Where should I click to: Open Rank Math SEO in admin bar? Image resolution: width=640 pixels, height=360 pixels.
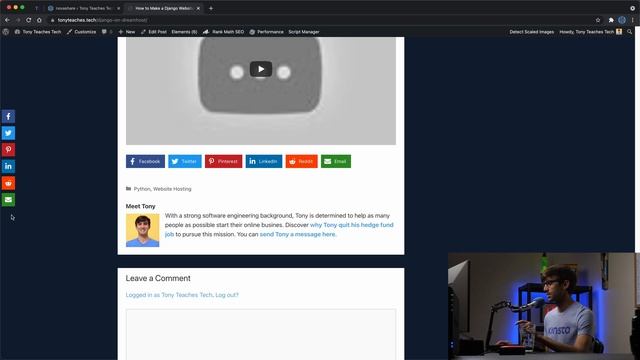[x=224, y=32]
